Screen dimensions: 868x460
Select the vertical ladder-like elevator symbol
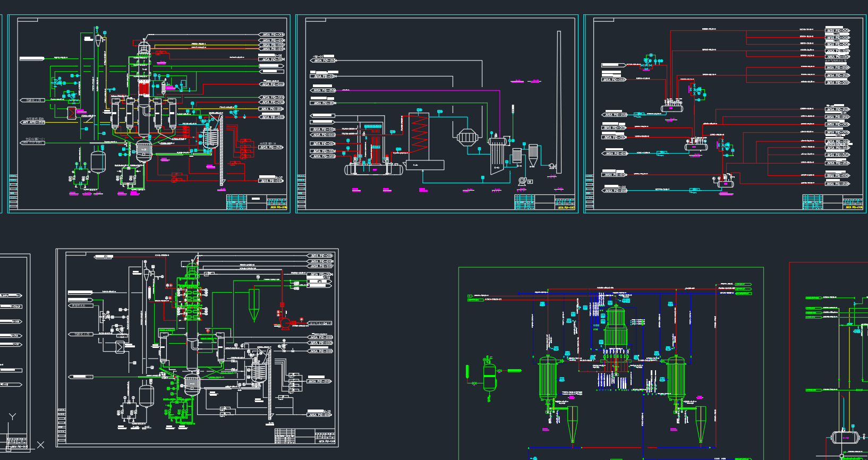[x=222, y=154]
